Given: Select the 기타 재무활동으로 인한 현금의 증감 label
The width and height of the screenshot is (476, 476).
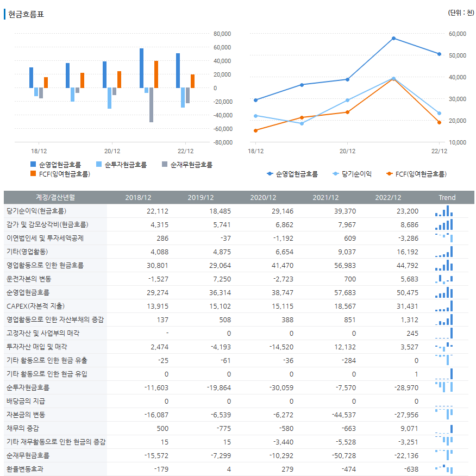Looking at the screenshot, I should 56,442.
